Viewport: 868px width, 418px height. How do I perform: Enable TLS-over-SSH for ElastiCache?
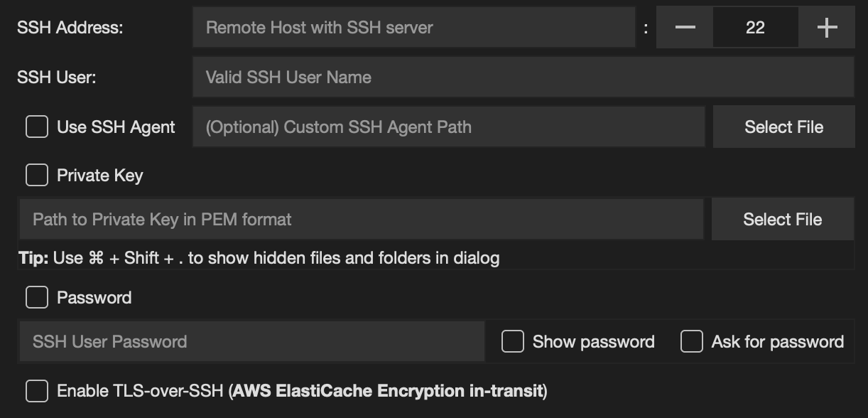[x=36, y=390]
